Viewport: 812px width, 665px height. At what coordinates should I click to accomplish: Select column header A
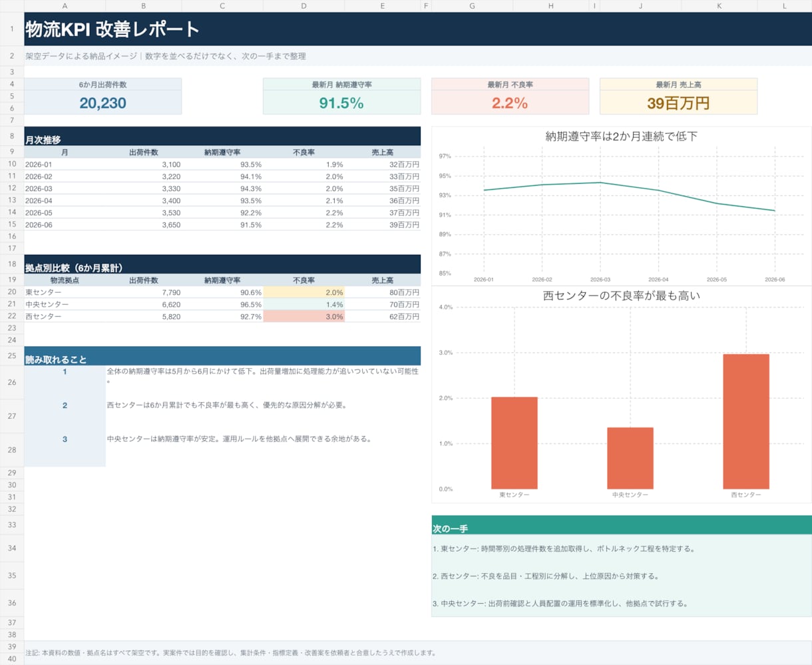65,6
